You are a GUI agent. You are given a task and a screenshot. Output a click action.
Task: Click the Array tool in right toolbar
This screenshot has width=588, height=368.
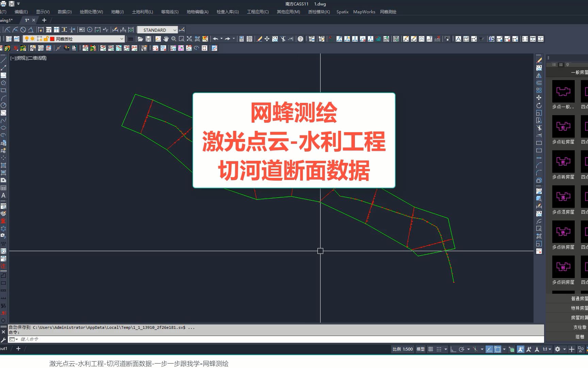tap(539, 90)
